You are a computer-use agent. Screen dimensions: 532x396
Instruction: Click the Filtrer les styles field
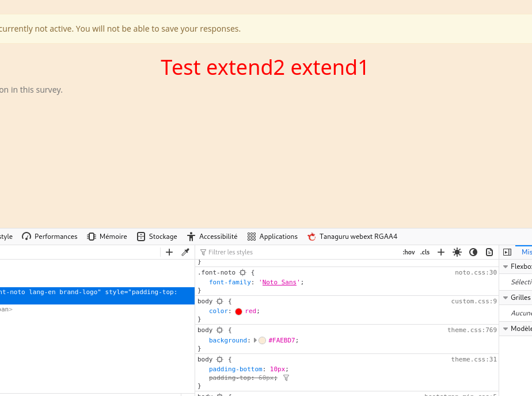point(288,252)
